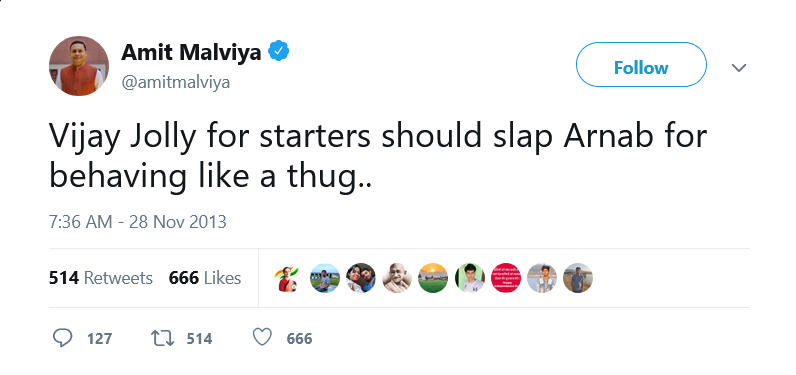Open the @amitmalviya handle link
This screenshot has width=796, height=375.
[176, 83]
